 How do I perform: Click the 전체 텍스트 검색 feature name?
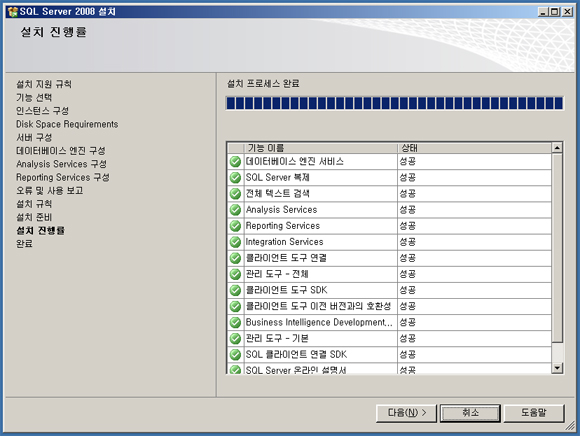(x=278, y=194)
